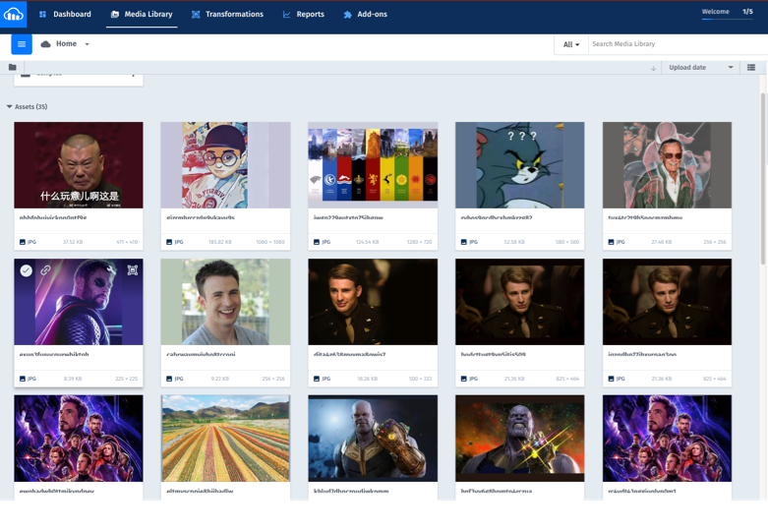Click the Home cloud icon
Image resolution: width=768 pixels, height=532 pixels.
(45, 44)
